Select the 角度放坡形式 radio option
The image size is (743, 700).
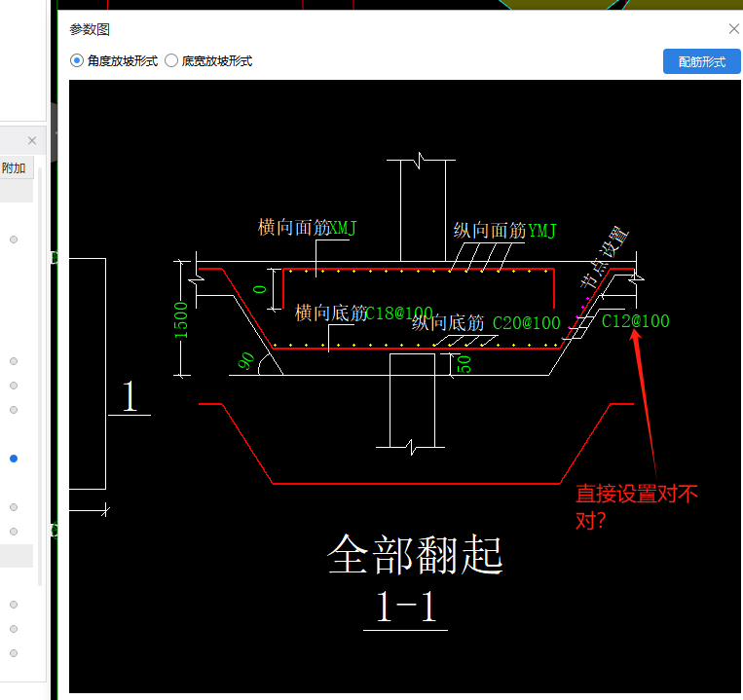coord(77,61)
